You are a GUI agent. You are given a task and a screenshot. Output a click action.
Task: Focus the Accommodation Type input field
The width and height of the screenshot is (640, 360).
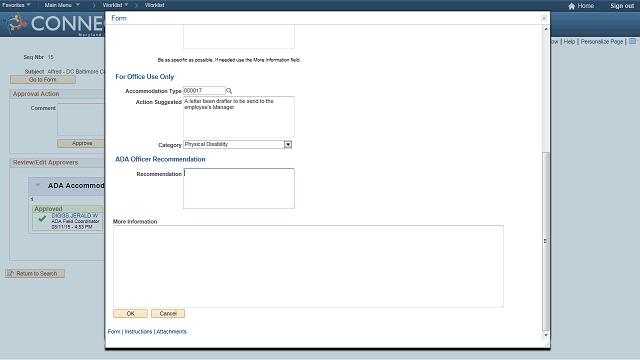point(204,91)
